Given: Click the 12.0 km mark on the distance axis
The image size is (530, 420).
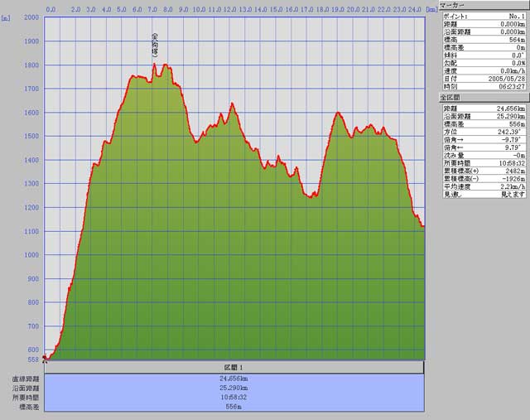Looking at the screenshot, I should coord(229,10).
